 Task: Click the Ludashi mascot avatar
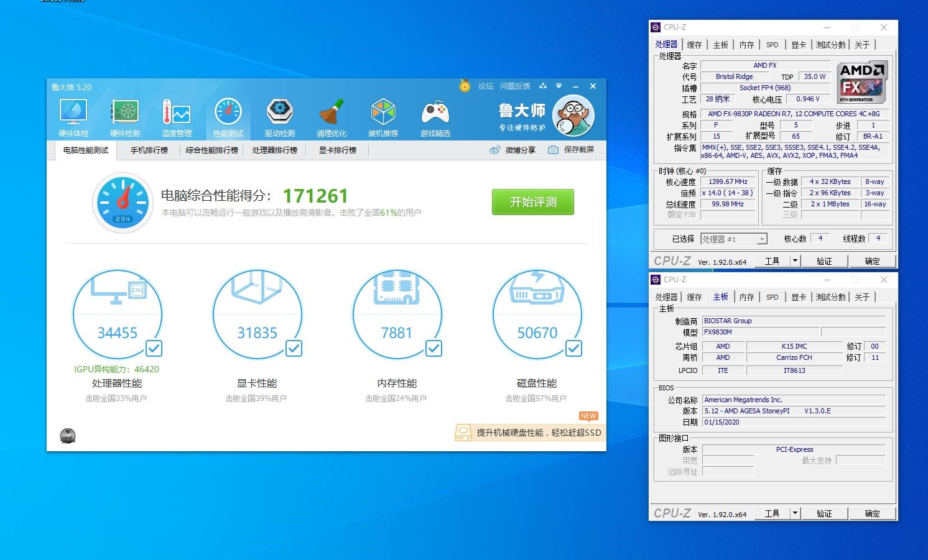point(573,116)
